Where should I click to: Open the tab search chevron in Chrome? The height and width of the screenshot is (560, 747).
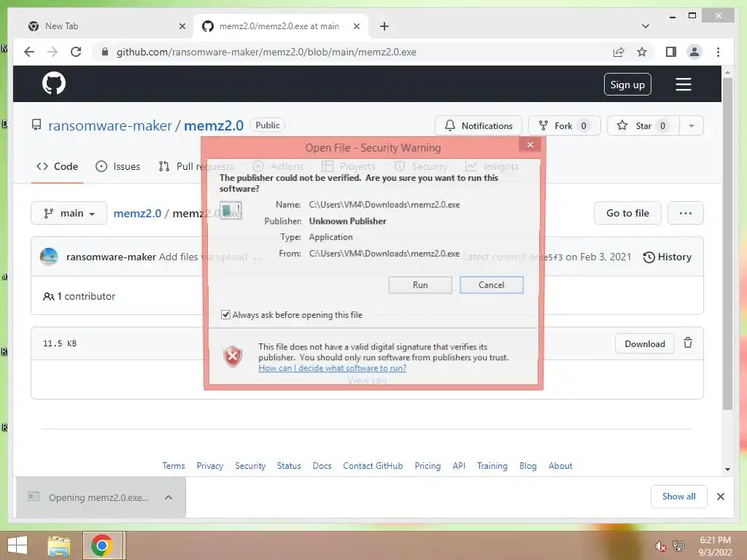point(646,26)
